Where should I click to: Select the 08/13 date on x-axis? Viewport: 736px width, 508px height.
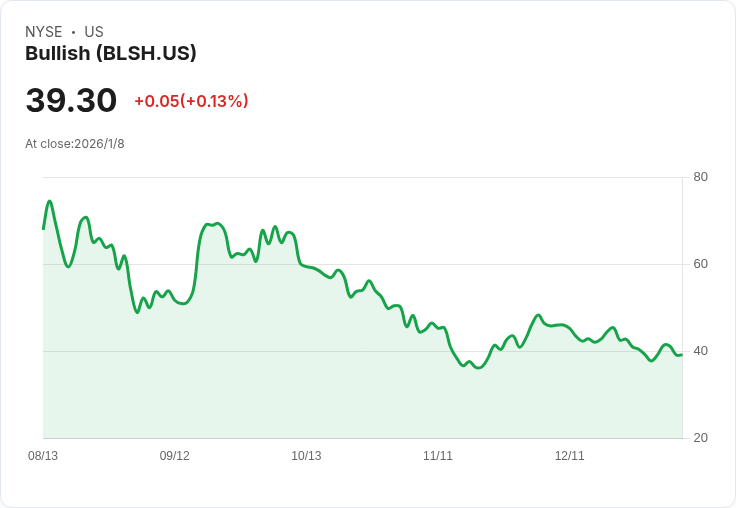(x=43, y=456)
